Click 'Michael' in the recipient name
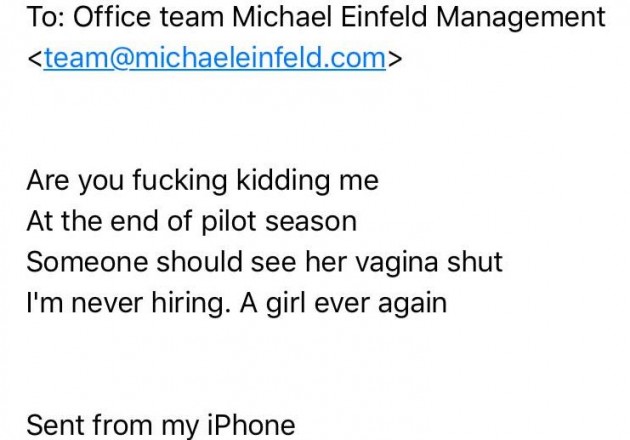 point(282,17)
